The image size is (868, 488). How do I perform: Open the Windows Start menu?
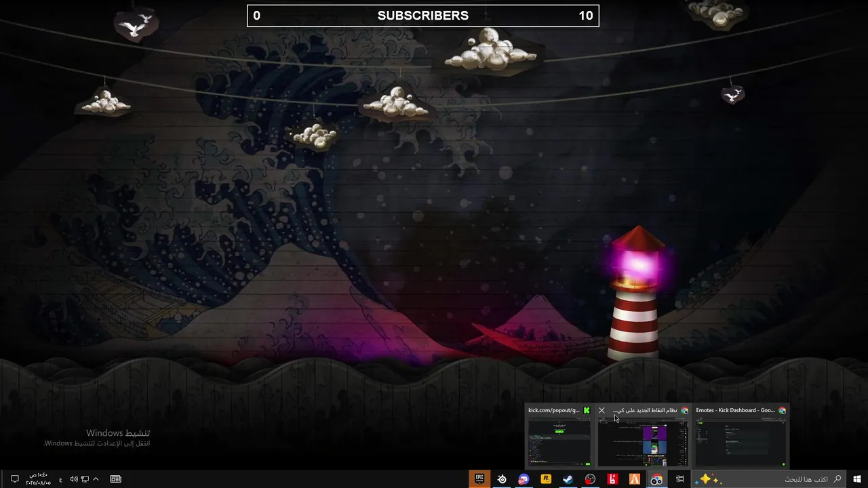pos(857,479)
